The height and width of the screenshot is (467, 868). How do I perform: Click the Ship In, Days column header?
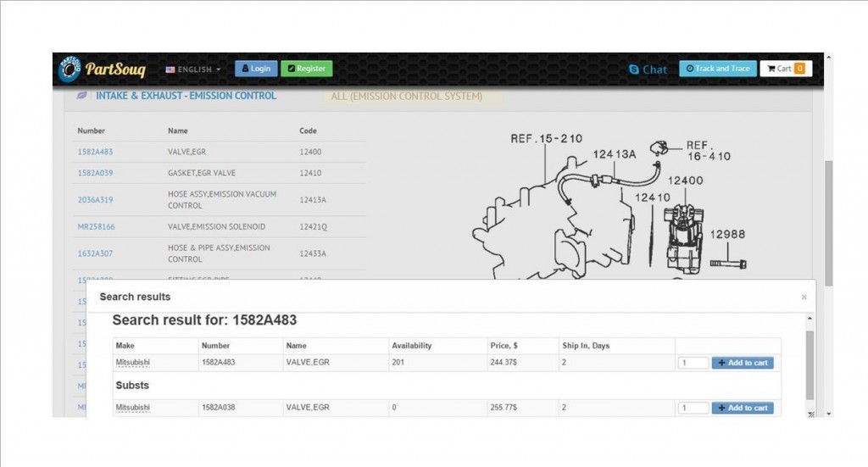(x=586, y=346)
